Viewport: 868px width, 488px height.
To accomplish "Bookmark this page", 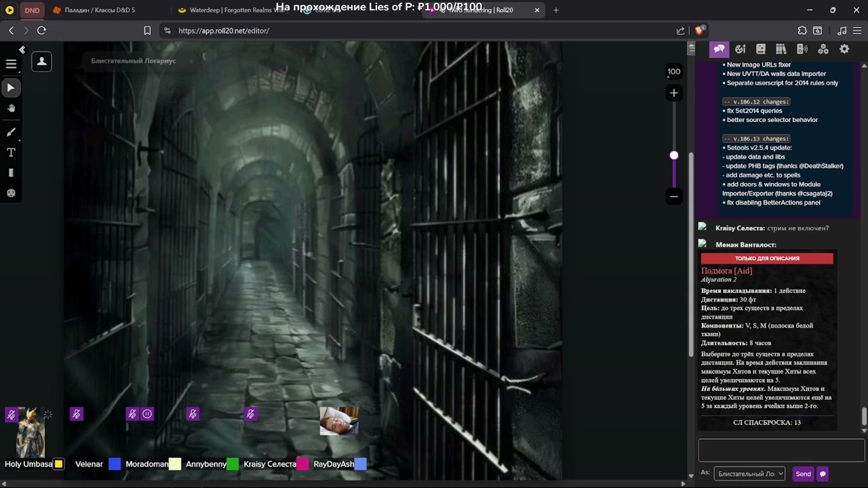I will tap(147, 30).
